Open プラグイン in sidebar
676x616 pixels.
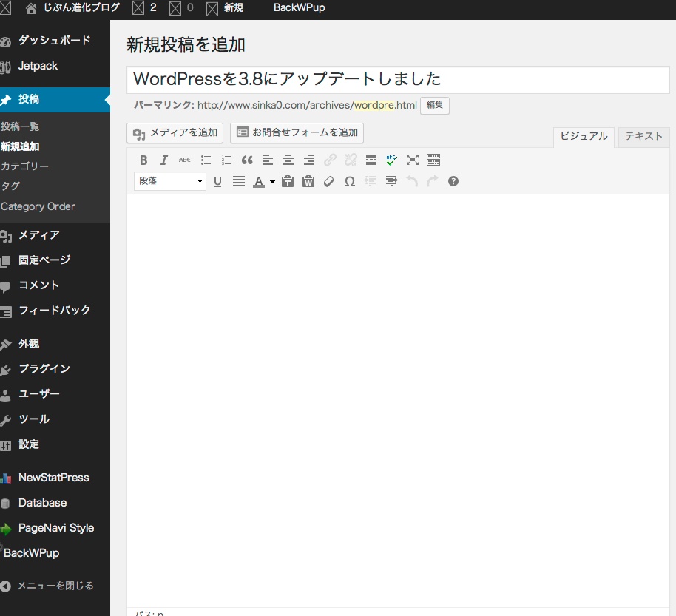click(x=55, y=369)
